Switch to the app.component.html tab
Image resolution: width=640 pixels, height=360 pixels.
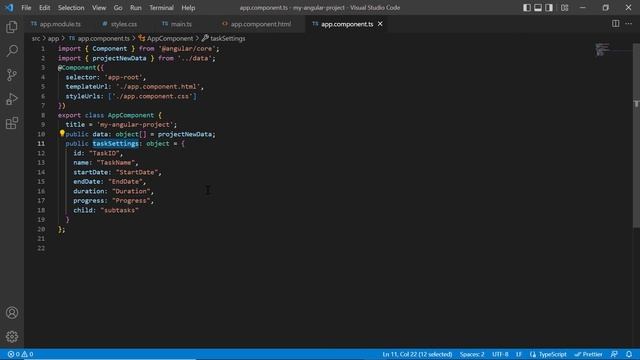coord(257,24)
